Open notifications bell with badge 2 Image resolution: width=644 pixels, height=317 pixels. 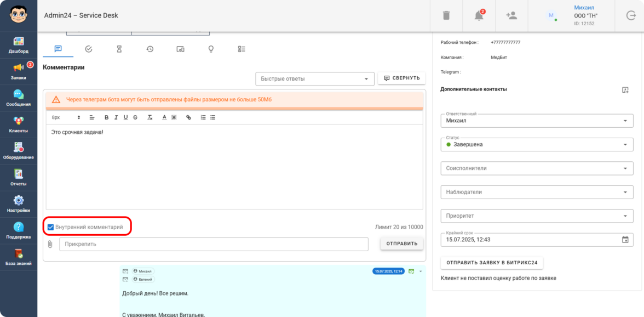[x=479, y=15]
